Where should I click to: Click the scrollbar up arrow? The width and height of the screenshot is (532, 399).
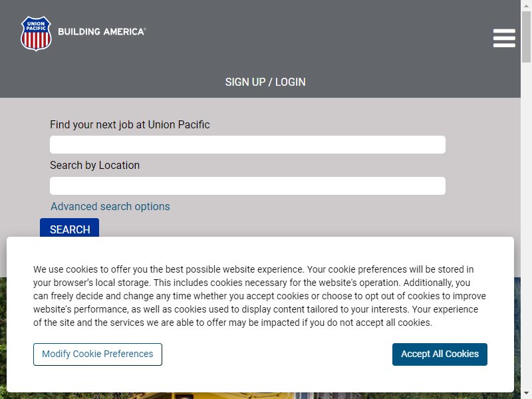click(526, 5)
